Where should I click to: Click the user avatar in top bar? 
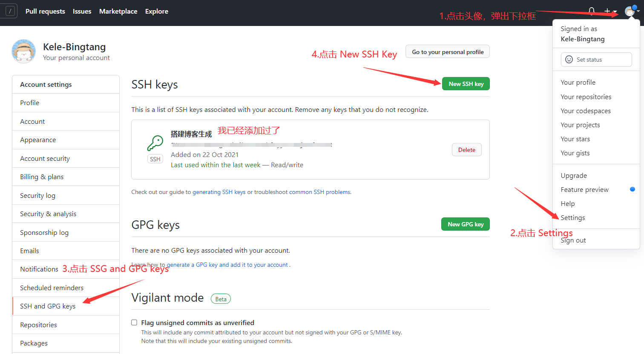pyautogui.click(x=630, y=11)
